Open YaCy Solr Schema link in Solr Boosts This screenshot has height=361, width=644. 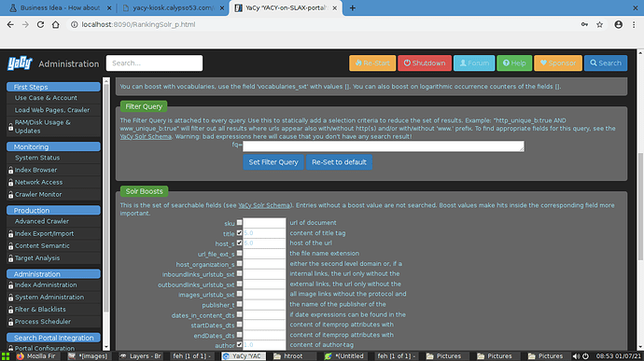pyautogui.click(x=264, y=205)
